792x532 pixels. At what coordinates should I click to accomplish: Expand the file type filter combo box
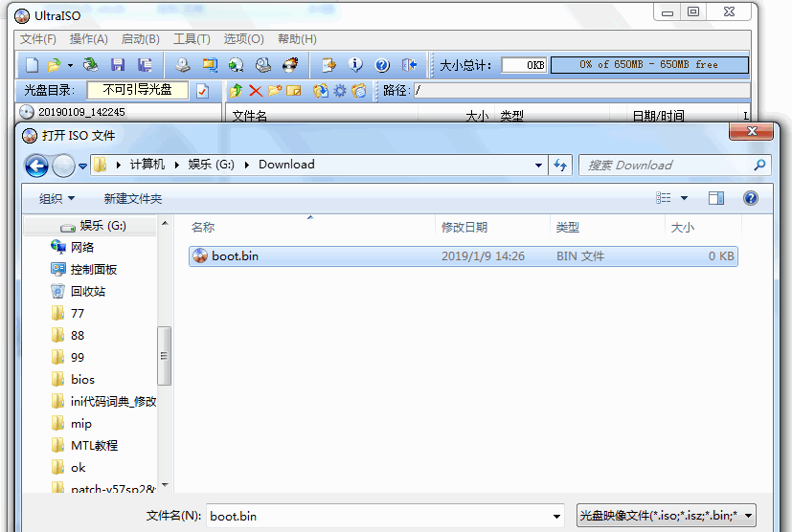pyautogui.click(x=667, y=516)
